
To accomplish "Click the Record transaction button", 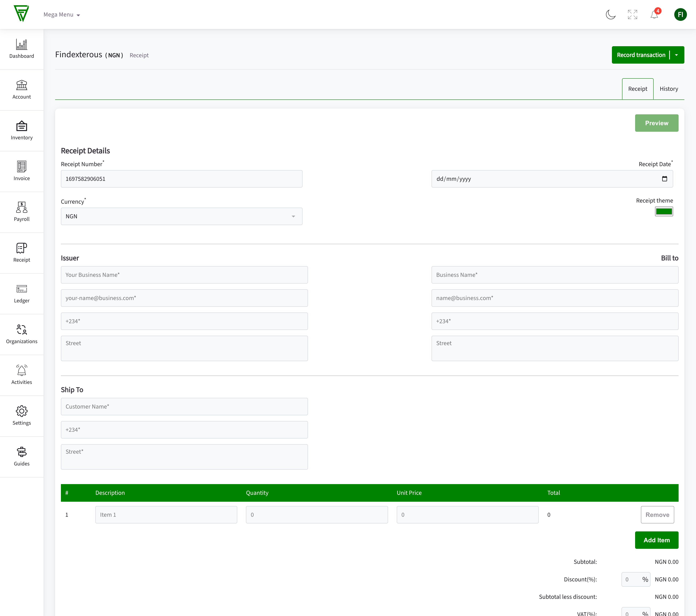I will pyautogui.click(x=641, y=55).
